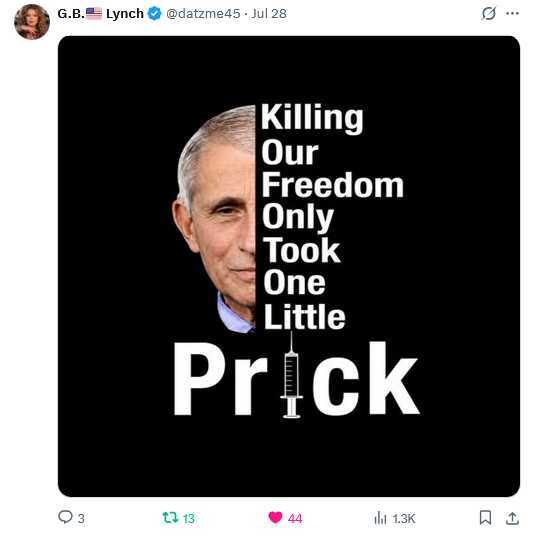Click the reply speech bubble icon
The height and width of the screenshot is (538, 534).
point(65,517)
